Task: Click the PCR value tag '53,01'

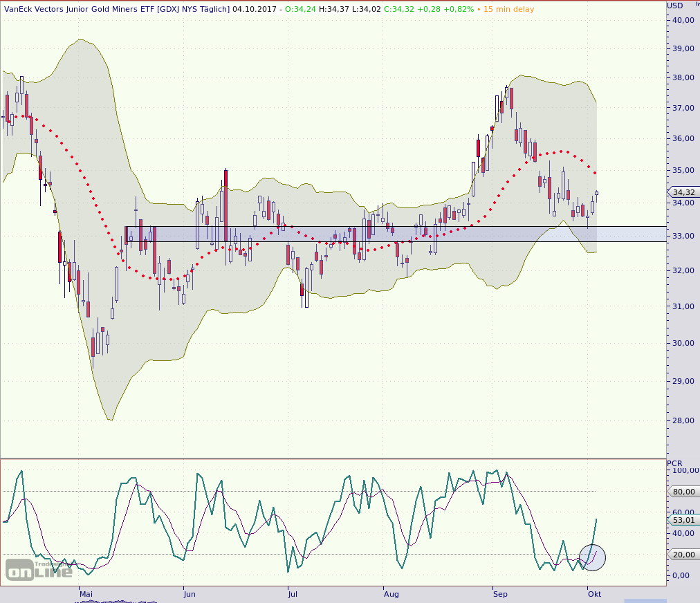Action: click(683, 520)
